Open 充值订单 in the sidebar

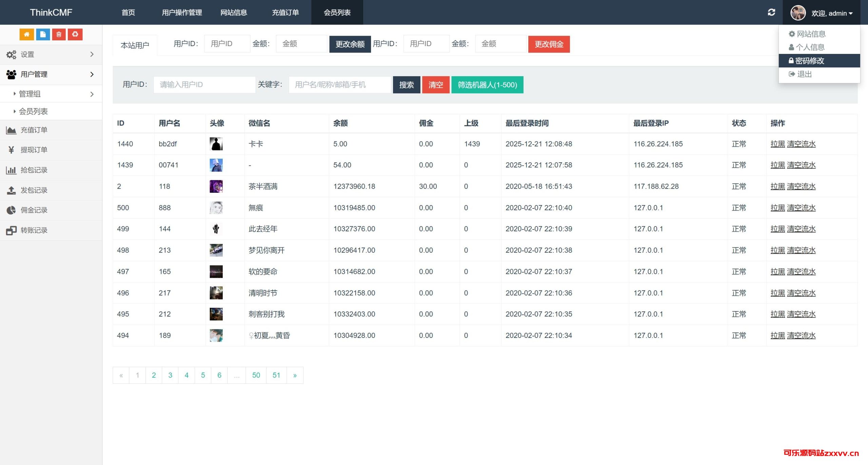click(34, 130)
